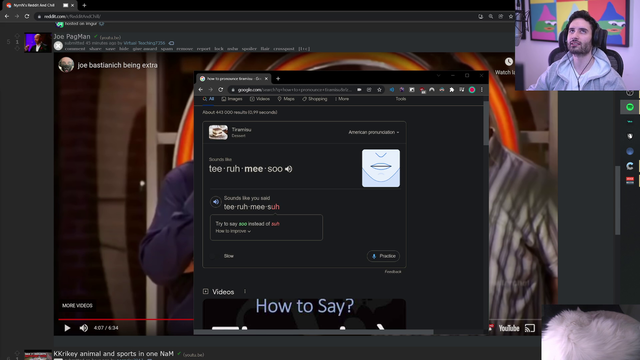Toggle the Slow pronunciation switch
This screenshot has width=640, height=360.
(x=213, y=256)
